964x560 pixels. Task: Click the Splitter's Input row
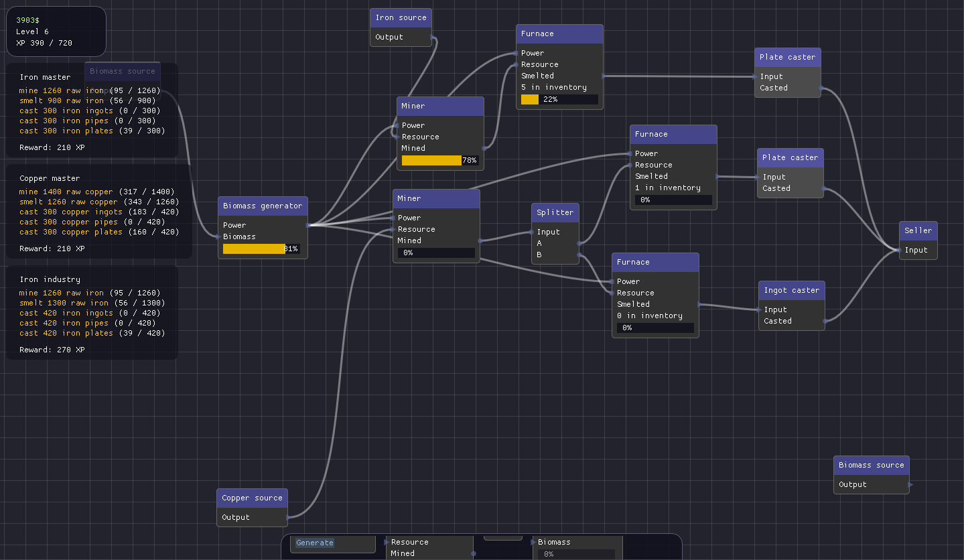(555, 232)
